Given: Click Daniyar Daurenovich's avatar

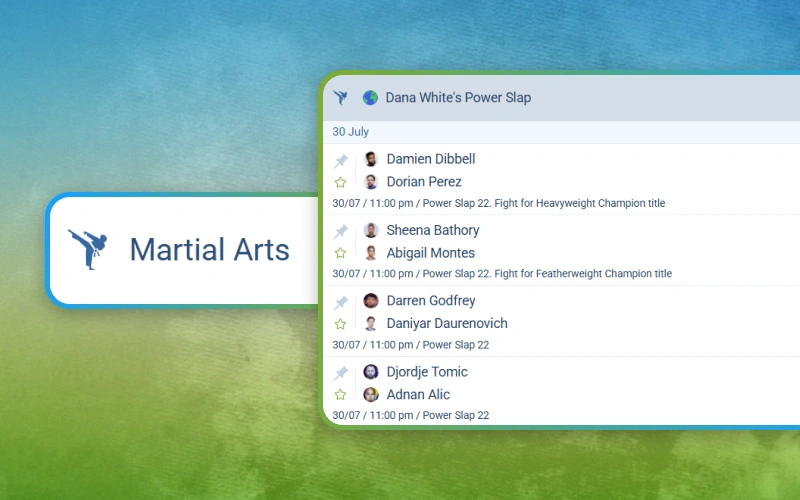Looking at the screenshot, I should coord(371,323).
